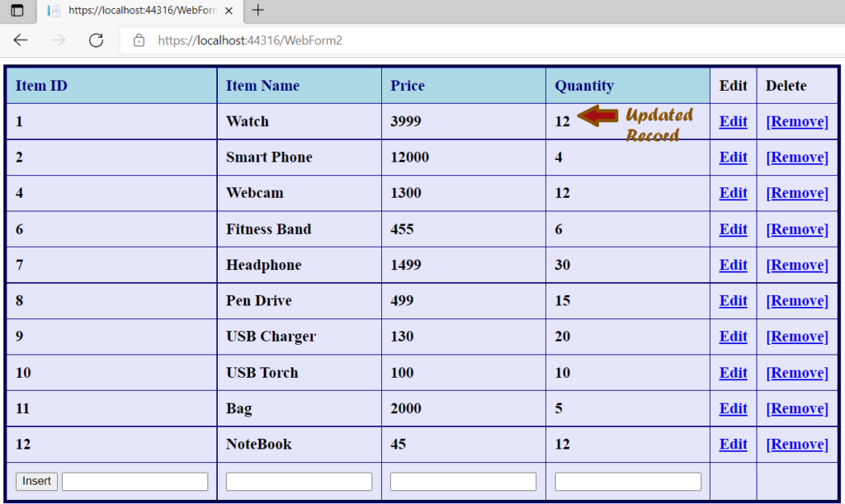Image resolution: width=845 pixels, height=504 pixels.
Task: Select the WebForm2 browser tab
Action: coord(140,12)
